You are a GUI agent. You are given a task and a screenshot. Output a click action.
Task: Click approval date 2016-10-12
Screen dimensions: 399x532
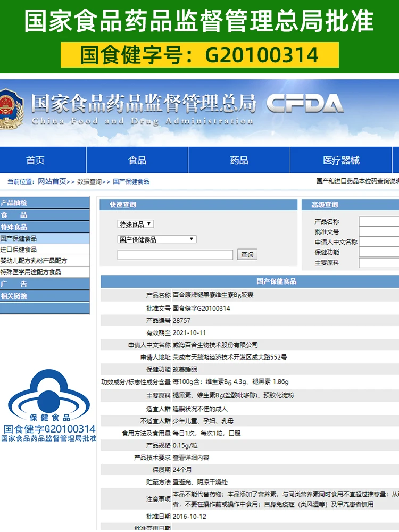pos(189,517)
